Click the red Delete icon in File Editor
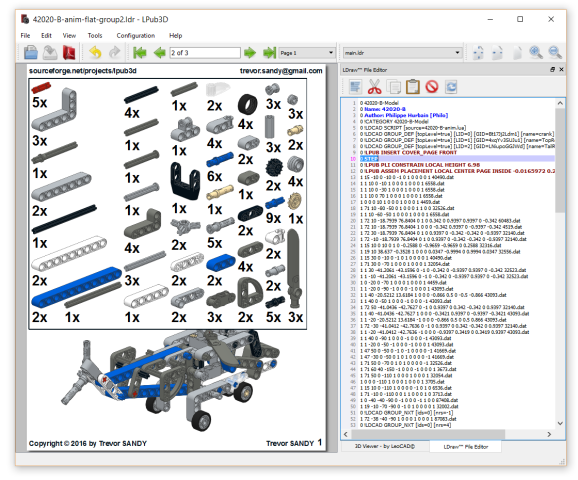 pos(432,87)
